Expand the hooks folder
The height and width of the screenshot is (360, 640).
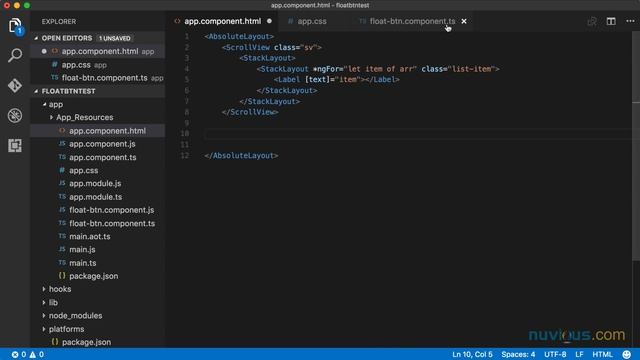[x=44, y=289]
